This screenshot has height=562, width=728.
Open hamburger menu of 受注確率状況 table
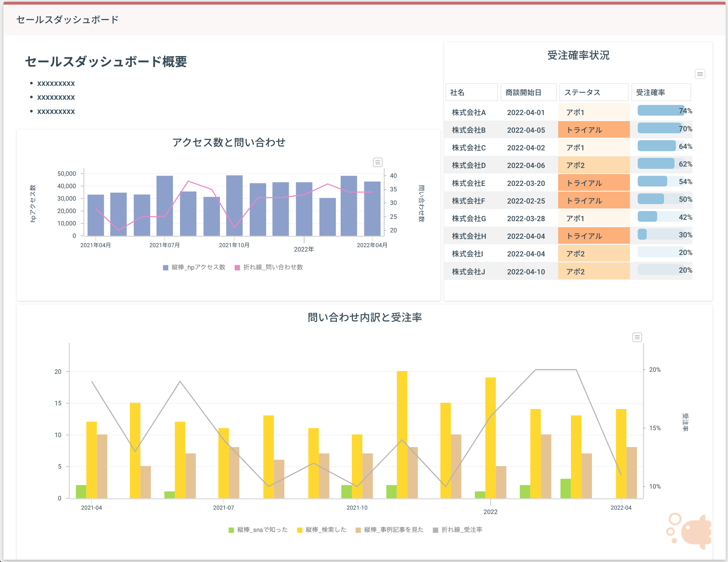click(700, 74)
